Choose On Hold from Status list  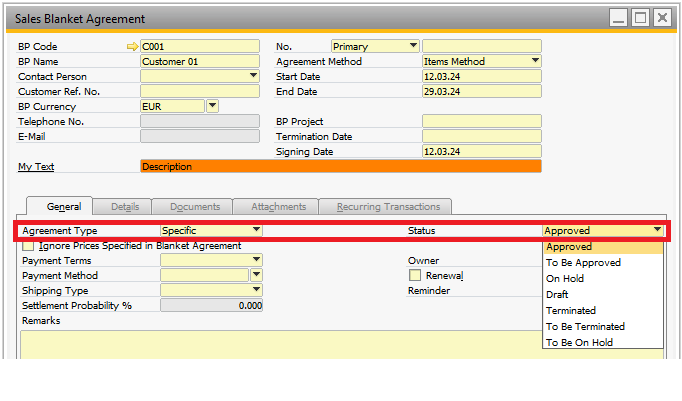(x=565, y=279)
